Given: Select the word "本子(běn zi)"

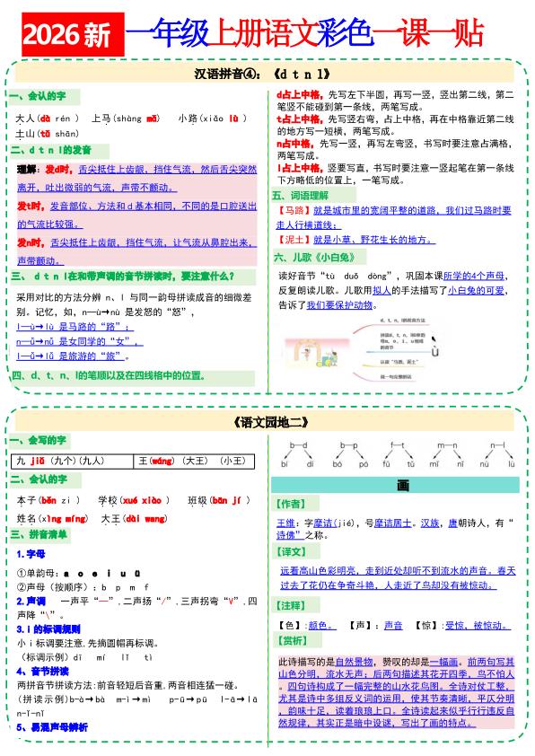Looking at the screenshot, I should pos(48,500).
